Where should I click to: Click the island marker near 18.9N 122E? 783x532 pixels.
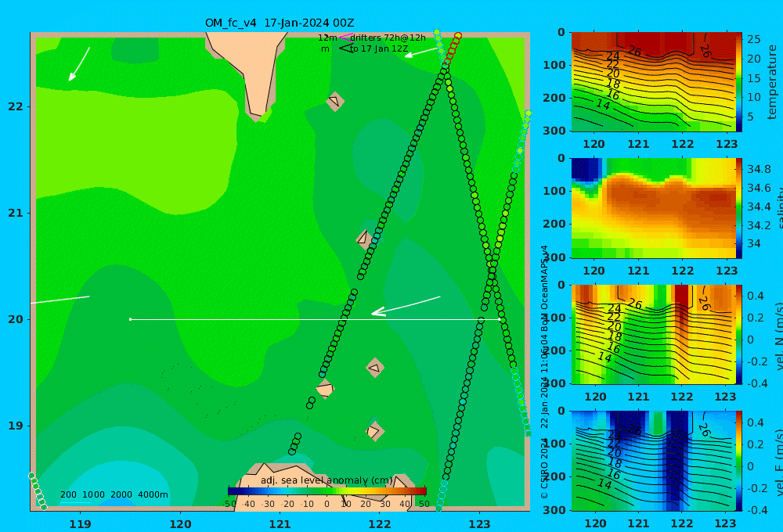pyautogui.click(x=374, y=431)
